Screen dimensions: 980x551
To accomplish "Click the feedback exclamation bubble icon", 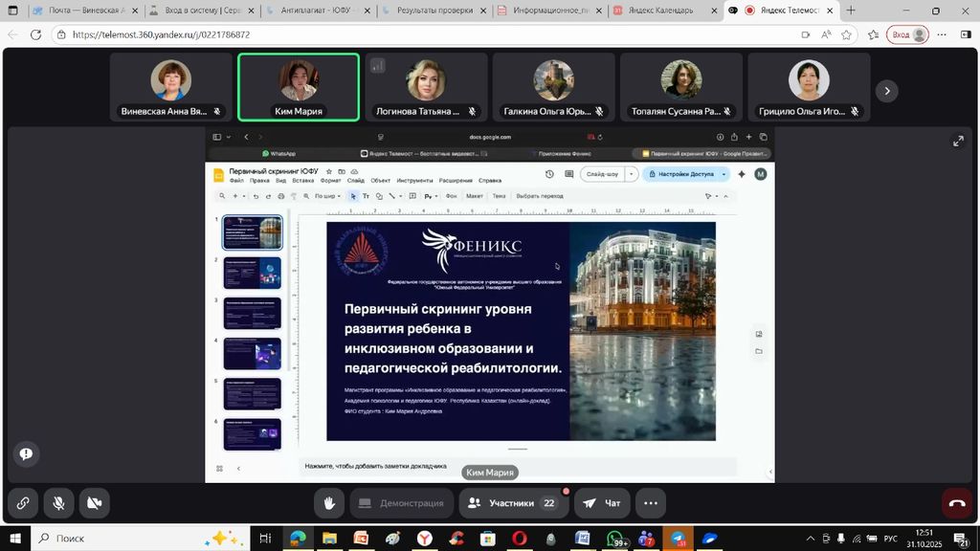I will tap(26, 453).
